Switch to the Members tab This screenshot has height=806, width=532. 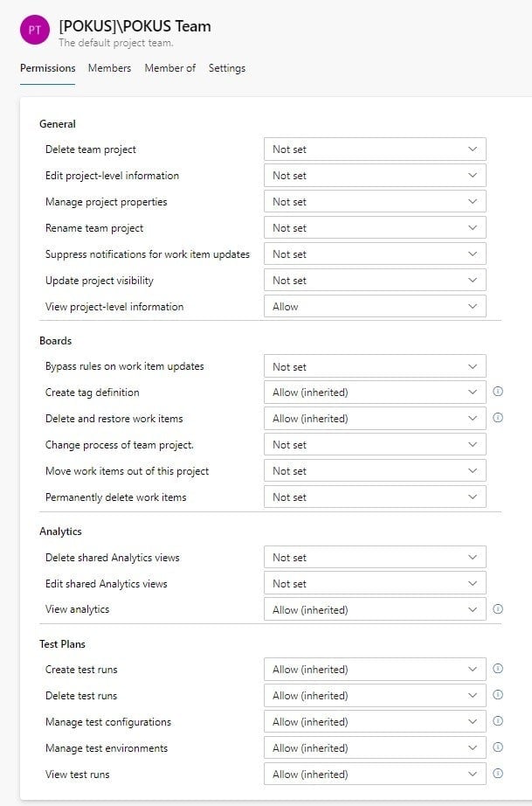(x=109, y=68)
